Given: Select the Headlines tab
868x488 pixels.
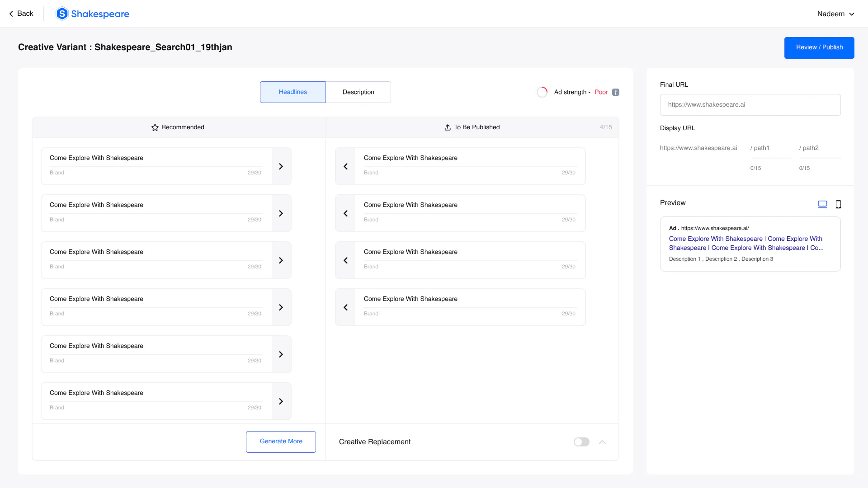Looking at the screenshot, I should click(x=292, y=92).
